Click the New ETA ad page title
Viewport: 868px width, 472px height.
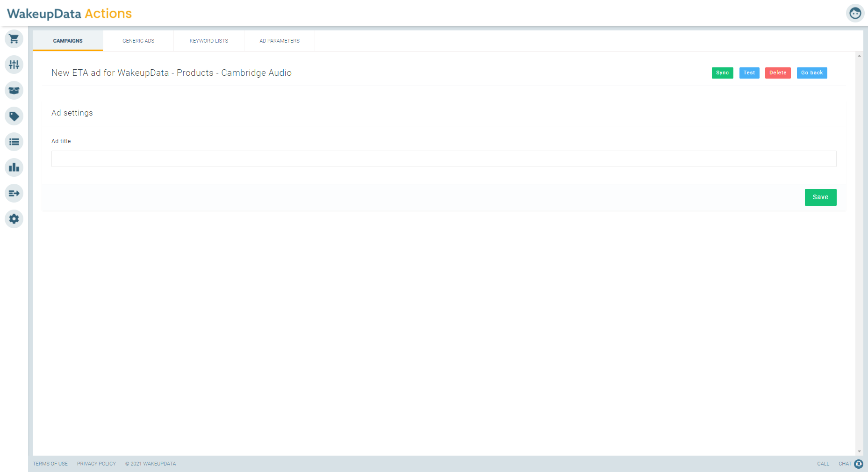[172, 73]
